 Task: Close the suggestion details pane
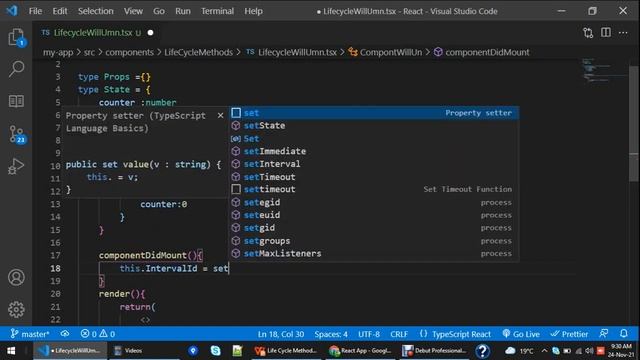coord(220,116)
